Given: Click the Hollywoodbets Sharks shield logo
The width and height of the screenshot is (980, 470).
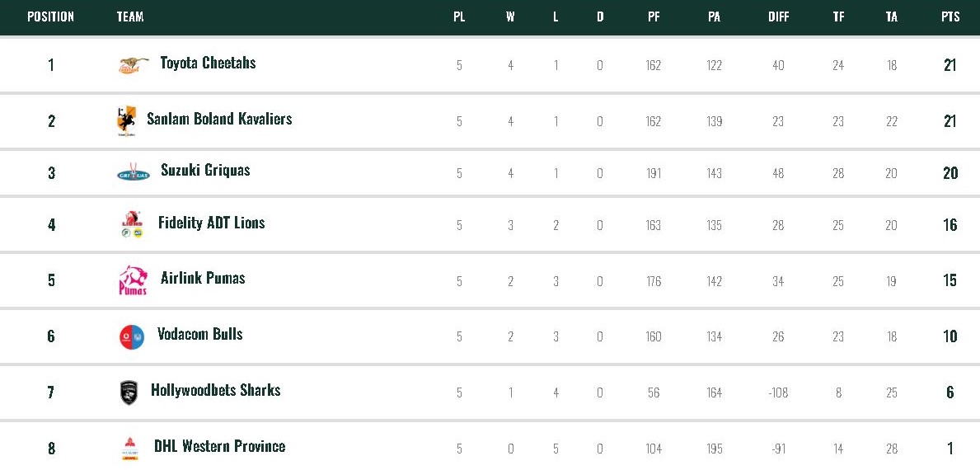Looking at the screenshot, I should [x=129, y=392].
